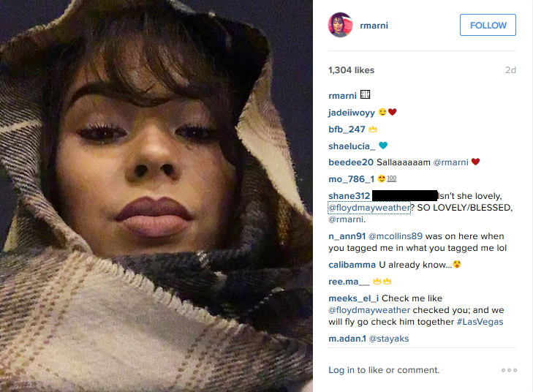Image resolution: width=533 pixels, height=392 pixels.
Task: Open the beedee20 profile link
Action: point(351,162)
